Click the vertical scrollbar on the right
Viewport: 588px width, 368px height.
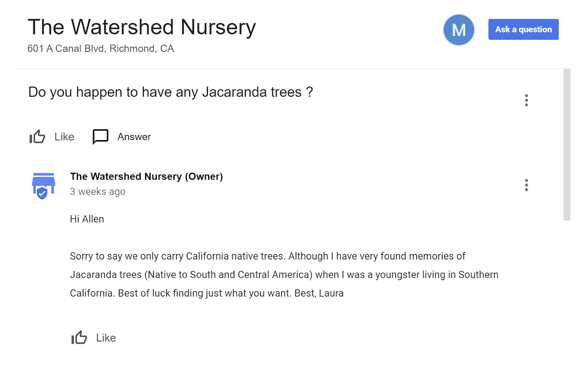[567, 145]
